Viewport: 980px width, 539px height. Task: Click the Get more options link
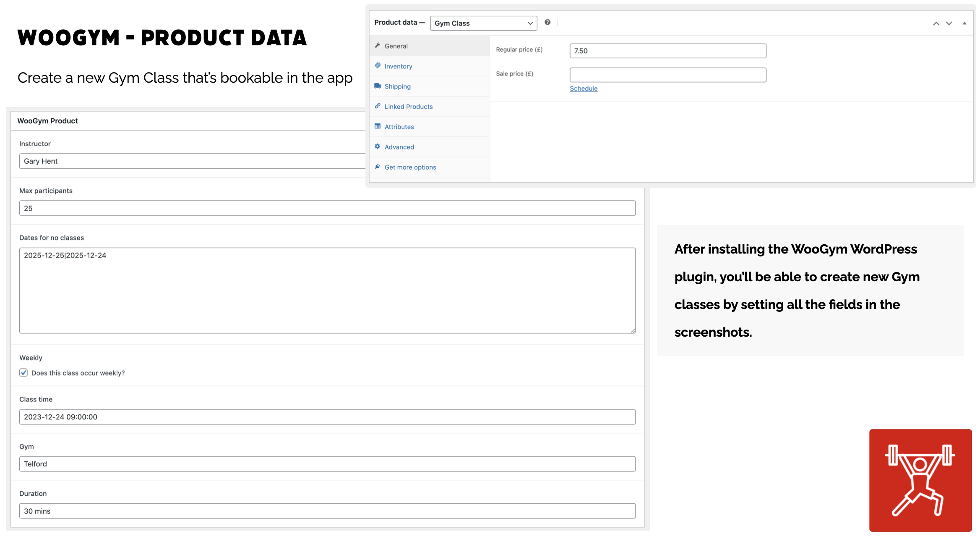(410, 167)
